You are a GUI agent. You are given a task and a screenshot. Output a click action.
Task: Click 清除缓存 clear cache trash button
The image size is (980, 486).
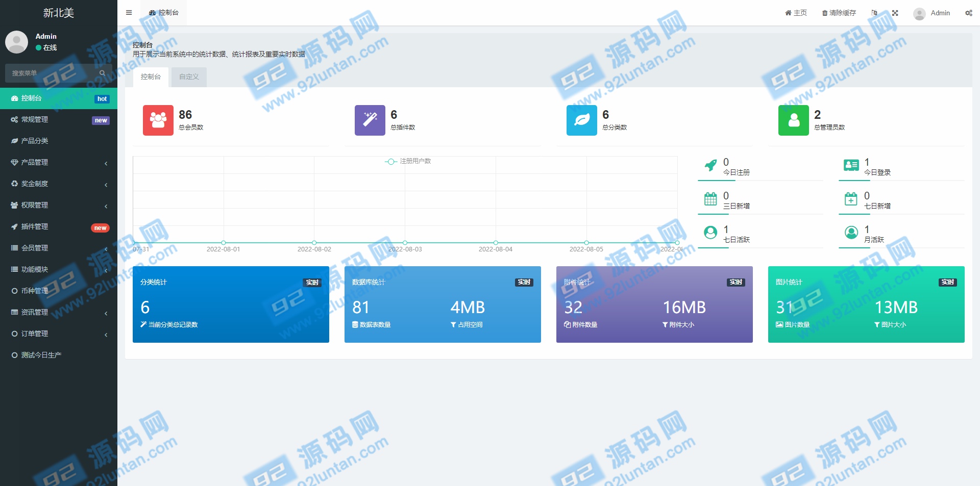[x=839, y=13]
